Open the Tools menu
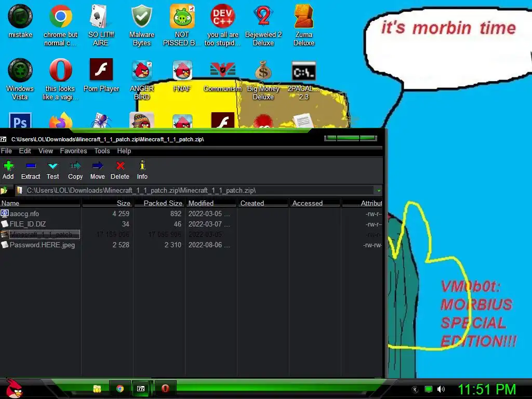Image resolution: width=532 pixels, height=399 pixels. coord(102,151)
